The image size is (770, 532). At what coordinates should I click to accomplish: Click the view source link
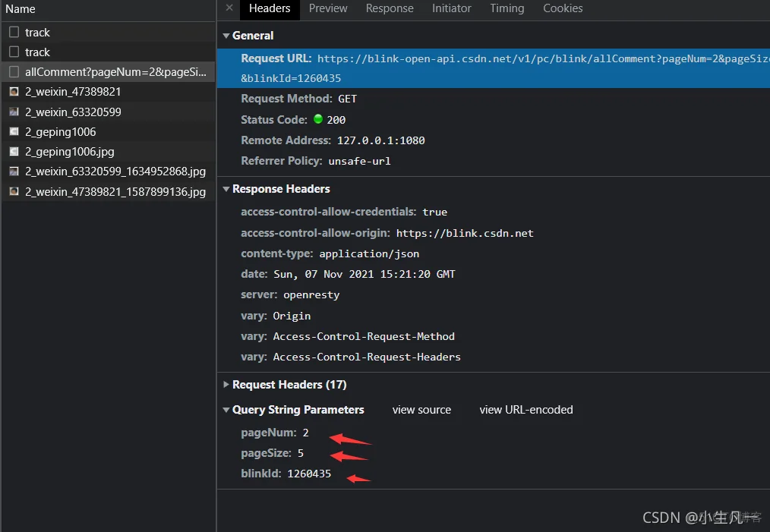pyautogui.click(x=421, y=410)
